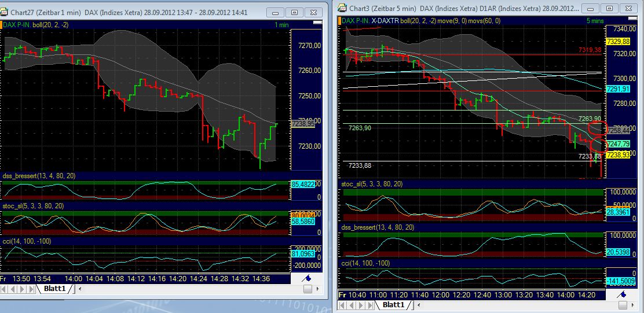
Task: Maximize the Chart3 window
Action: tap(609, 8)
